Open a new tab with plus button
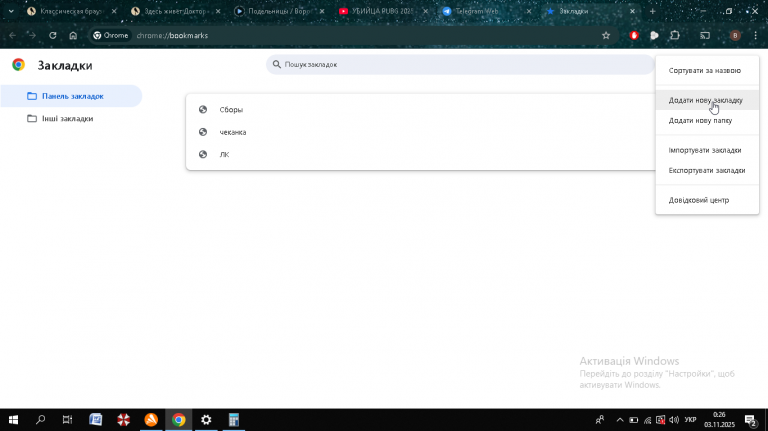This screenshot has width=768, height=431. [652, 11]
